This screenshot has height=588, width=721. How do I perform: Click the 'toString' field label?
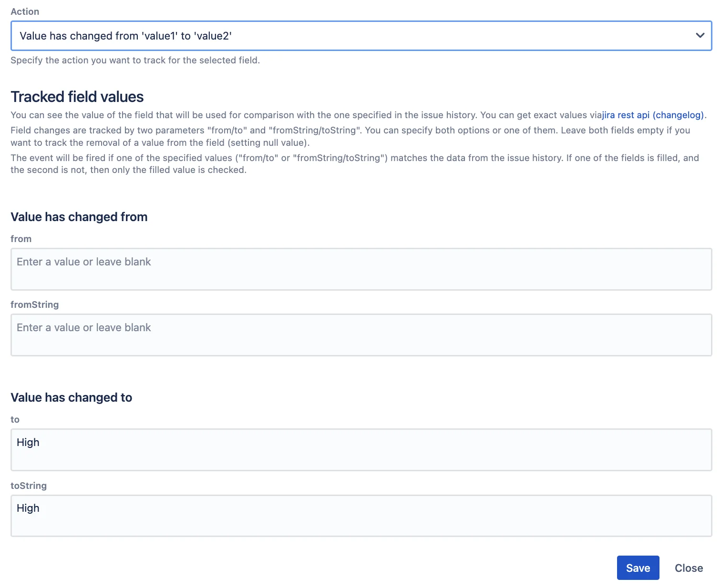click(x=29, y=486)
